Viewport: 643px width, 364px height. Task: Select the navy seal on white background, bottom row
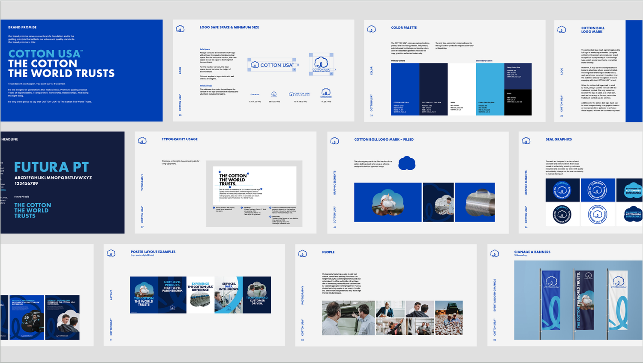pyautogui.click(x=562, y=214)
